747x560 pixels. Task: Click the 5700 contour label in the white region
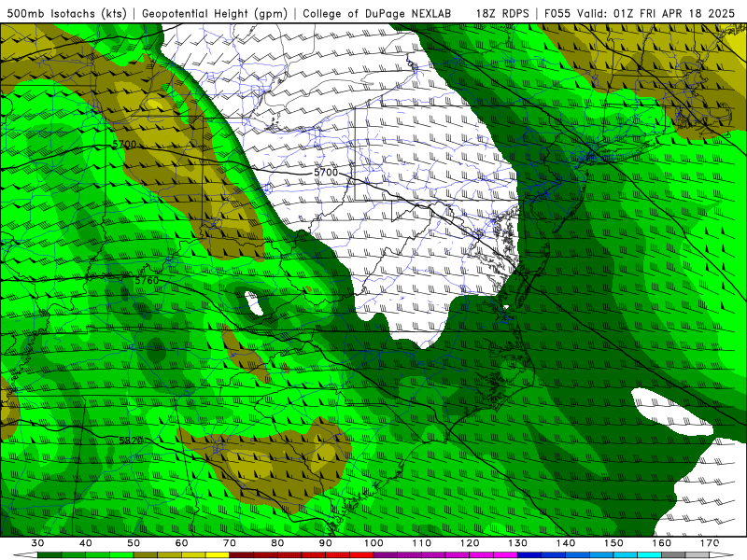click(x=326, y=172)
